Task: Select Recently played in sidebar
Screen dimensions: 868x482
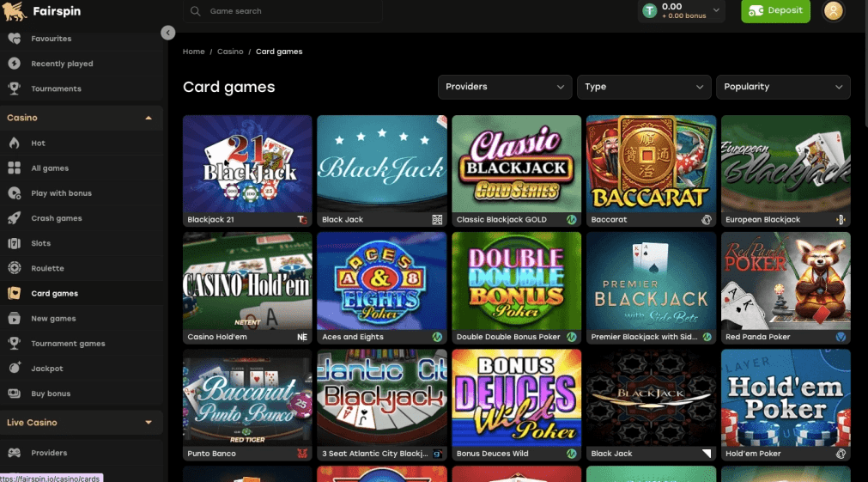Action: coord(62,64)
